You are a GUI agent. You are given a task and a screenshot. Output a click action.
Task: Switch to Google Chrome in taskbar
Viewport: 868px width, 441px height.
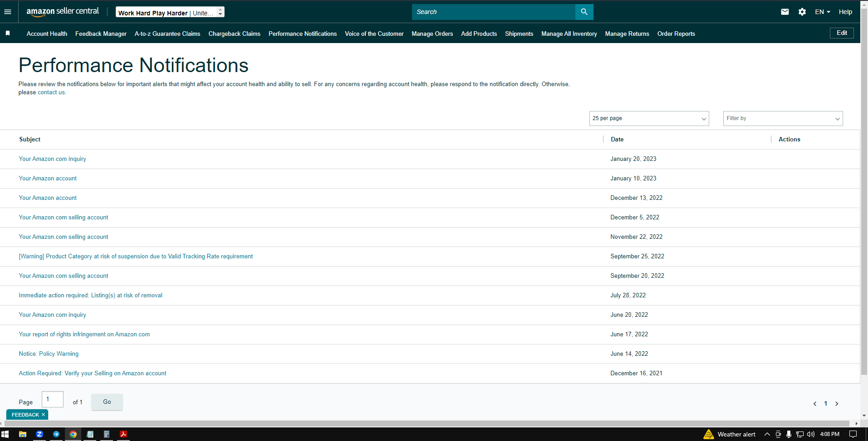point(73,434)
